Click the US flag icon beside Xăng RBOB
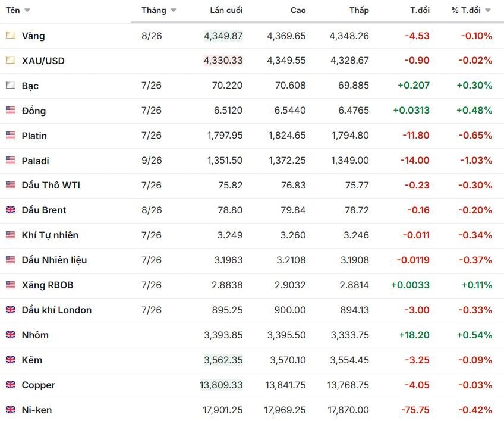The image size is (504, 421). click(x=10, y=285)
